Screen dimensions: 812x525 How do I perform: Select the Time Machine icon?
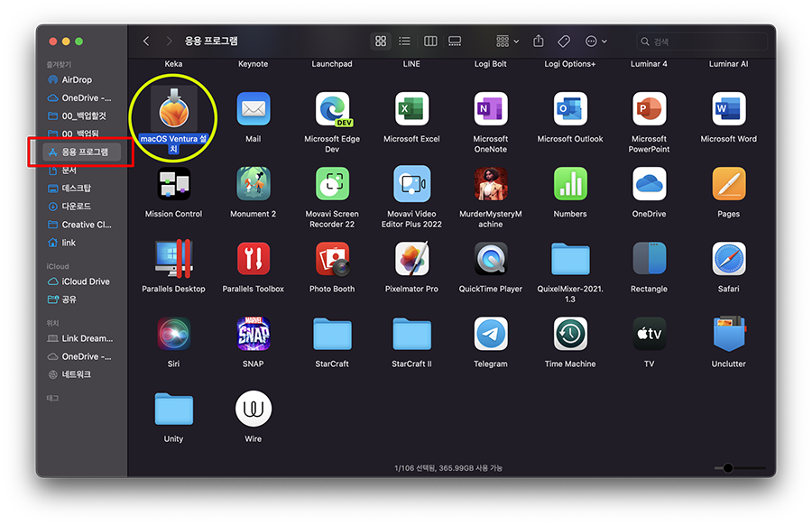coord(570,334)
